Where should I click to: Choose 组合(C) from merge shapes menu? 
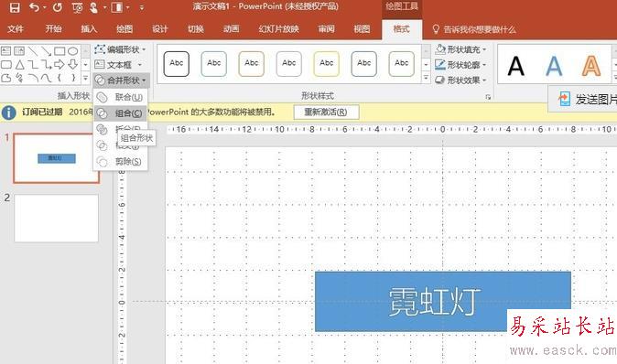[x=120, y=113]
